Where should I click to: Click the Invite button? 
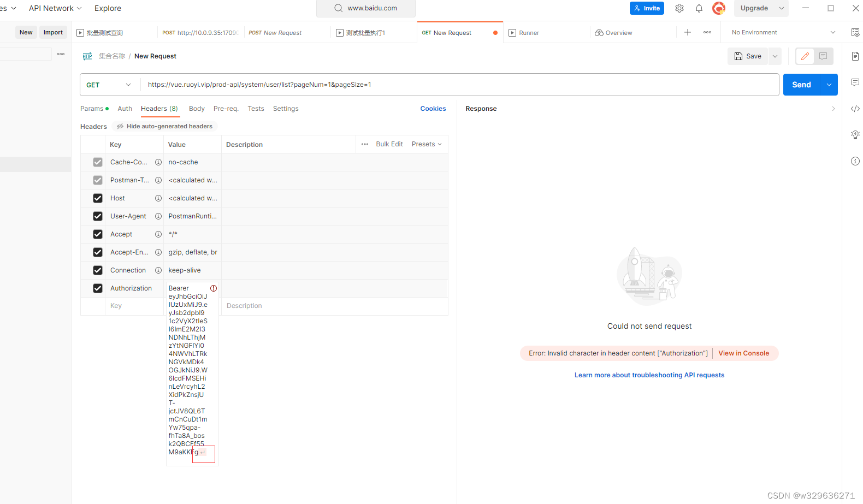(647, 8)
